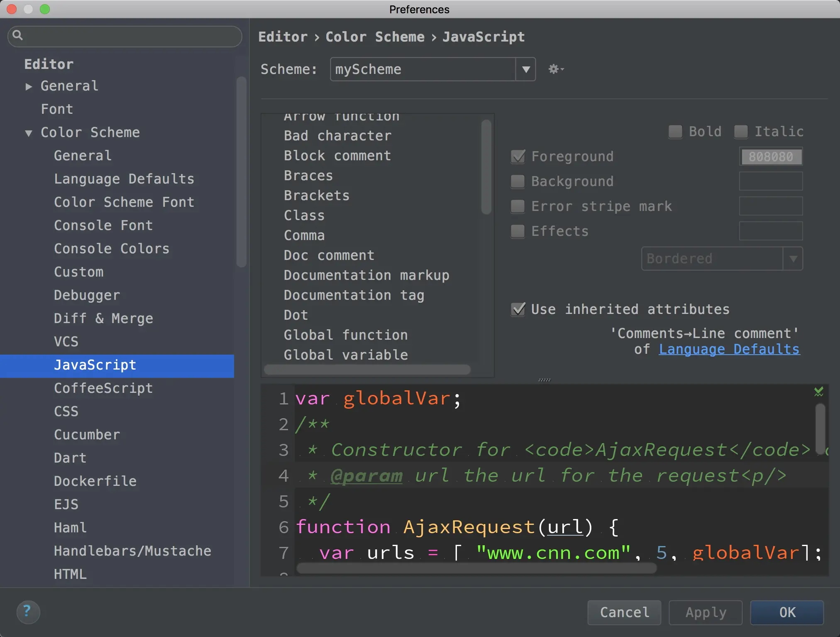The height and width of the screenshot is (637, 840).
Task: Open the Bordered effects dropdown
Action: 722,259
